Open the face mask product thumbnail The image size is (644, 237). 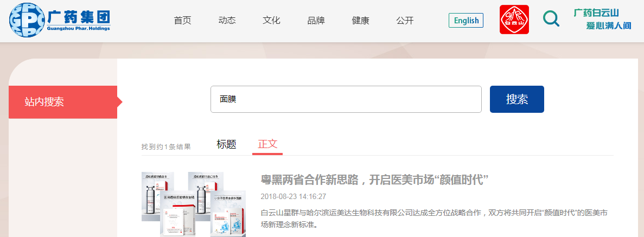[x=193, y=204]
